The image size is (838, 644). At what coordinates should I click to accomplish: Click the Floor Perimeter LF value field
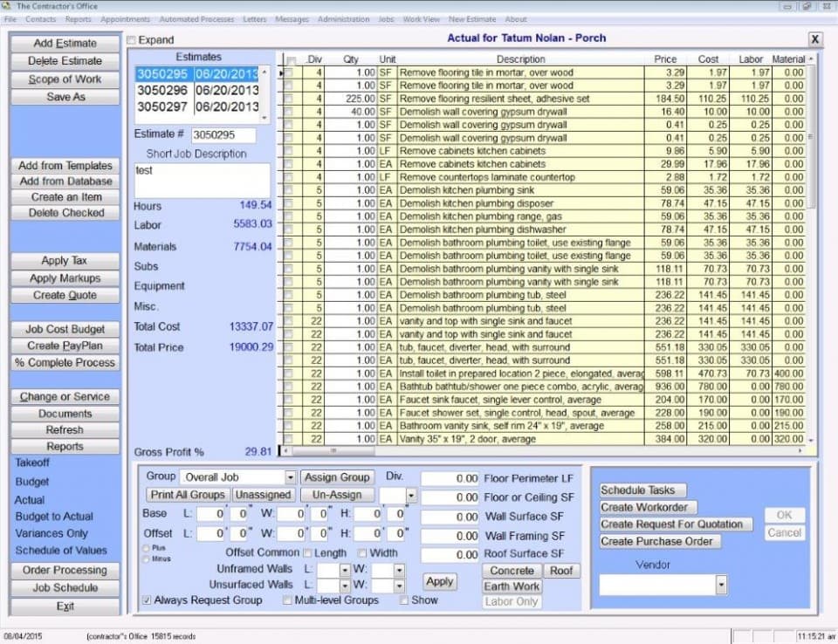pyautogui.click(x=450, y=479)
